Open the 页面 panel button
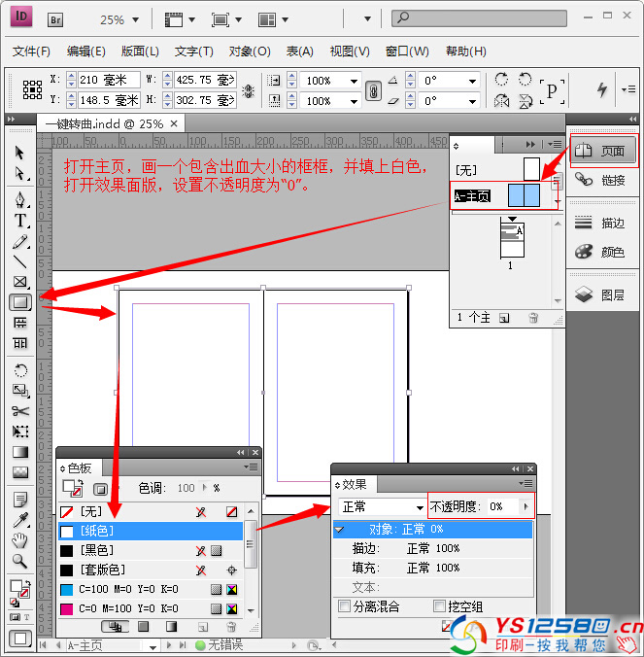 click(x=602, y=151)
